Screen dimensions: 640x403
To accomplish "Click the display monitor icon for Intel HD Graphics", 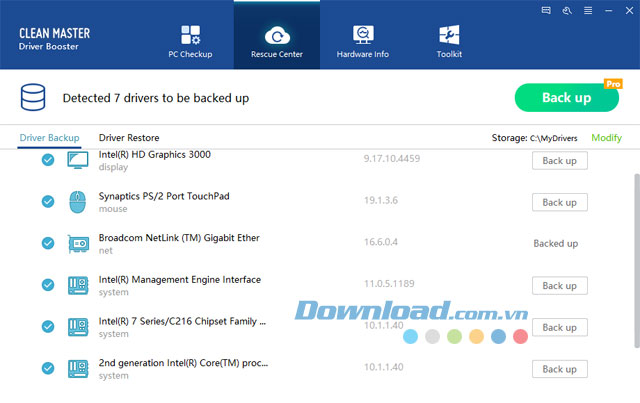I will (x=78, y=160).
